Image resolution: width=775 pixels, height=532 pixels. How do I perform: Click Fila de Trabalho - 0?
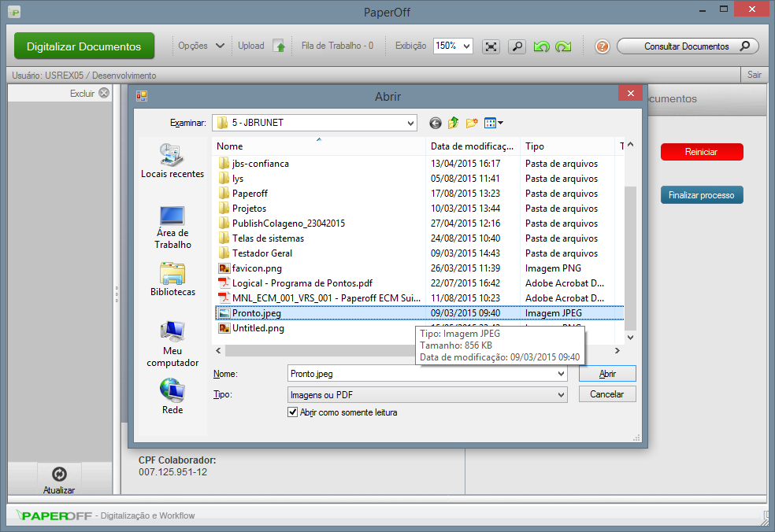(337, 45)
